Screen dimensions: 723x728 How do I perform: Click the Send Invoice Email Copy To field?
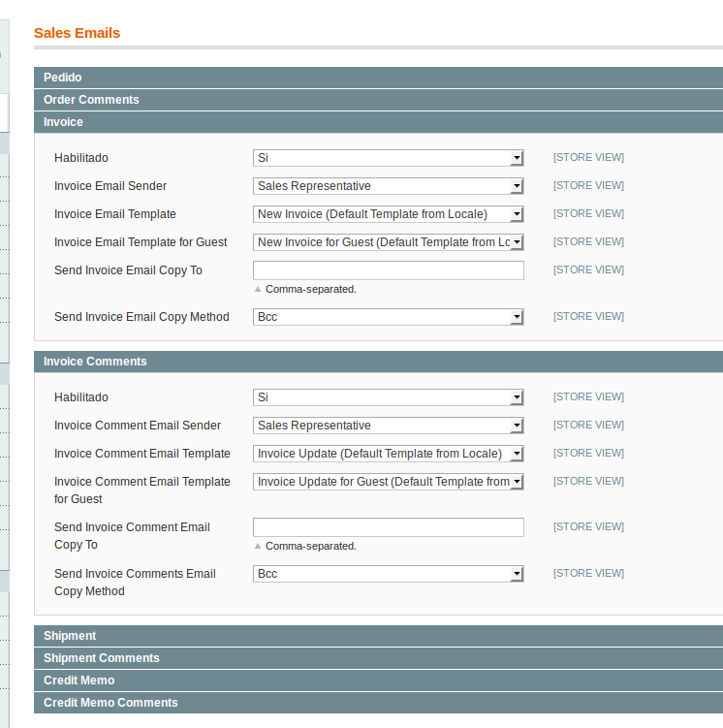(x=388, y=270)
